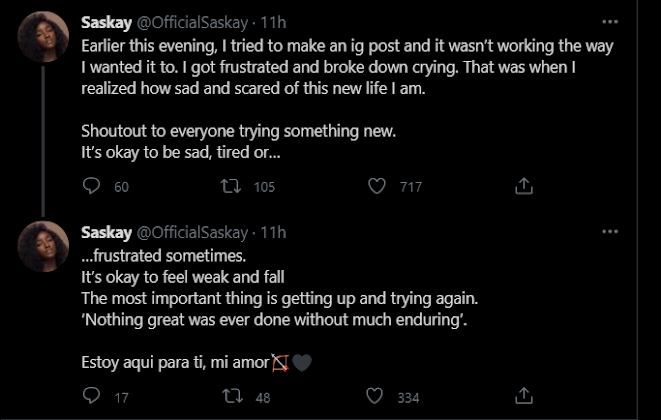The height and width of the screenshot is (420, 661).
Task: Retweet the second tweet with 48 retweets
Action: [232, 397]
